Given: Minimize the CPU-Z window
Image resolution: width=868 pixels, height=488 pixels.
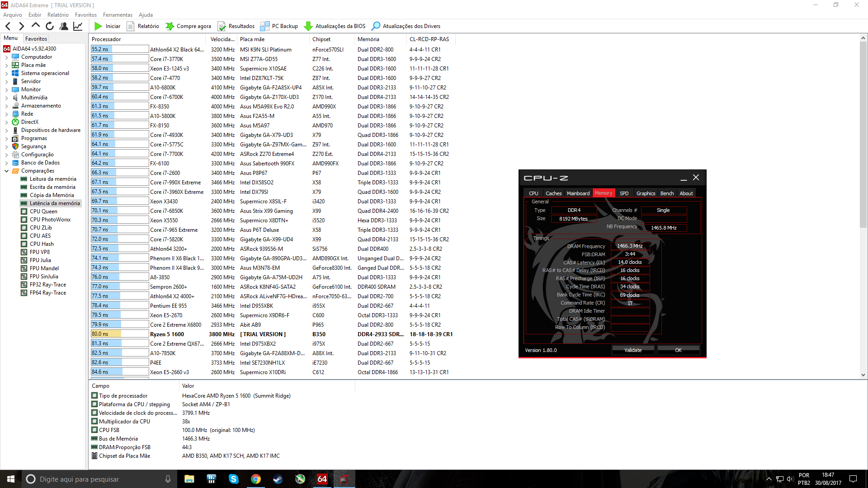Looking at the screenshot, I should pyautogui.click(x=684, y=178).
